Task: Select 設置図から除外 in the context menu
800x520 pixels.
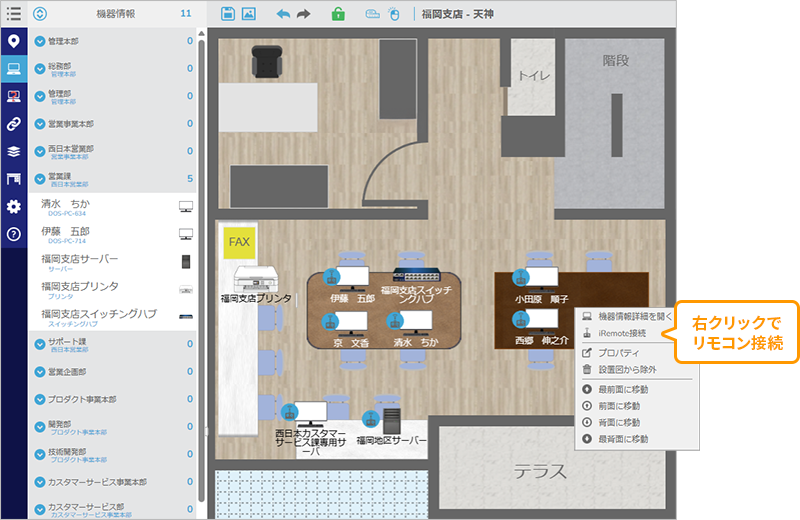Action: [x=625, y=370]
